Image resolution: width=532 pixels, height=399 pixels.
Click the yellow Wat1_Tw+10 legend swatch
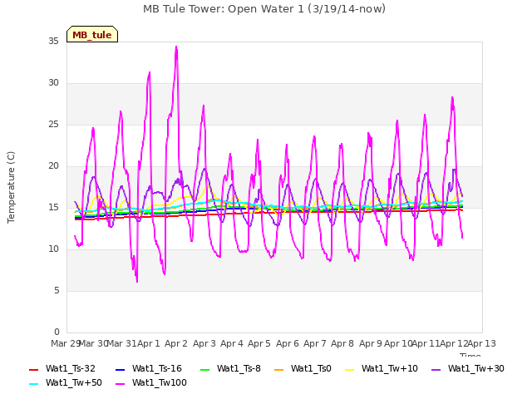coord(349,369)
